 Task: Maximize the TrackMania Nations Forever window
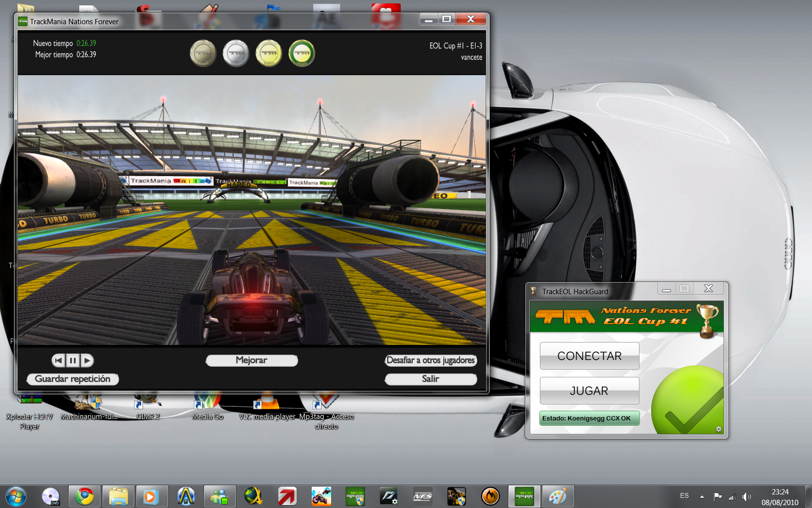pyautogui.click(x=447, y=19)
